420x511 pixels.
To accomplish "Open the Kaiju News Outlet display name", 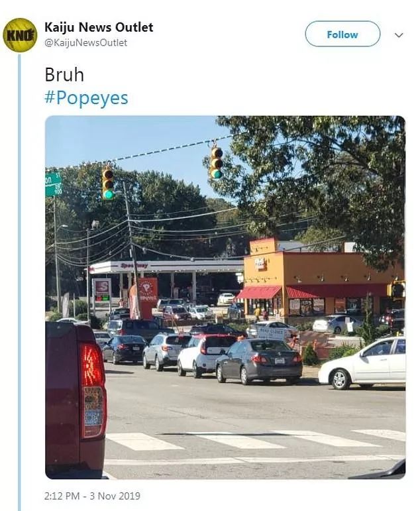I will click(x=99, y=27).
